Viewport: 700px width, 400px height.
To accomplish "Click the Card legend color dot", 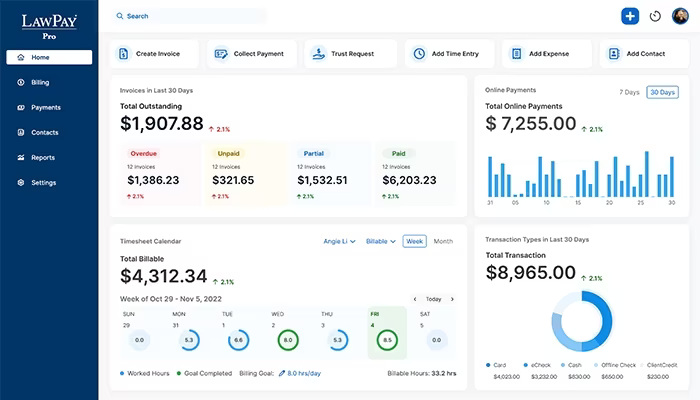I will 488,365.
